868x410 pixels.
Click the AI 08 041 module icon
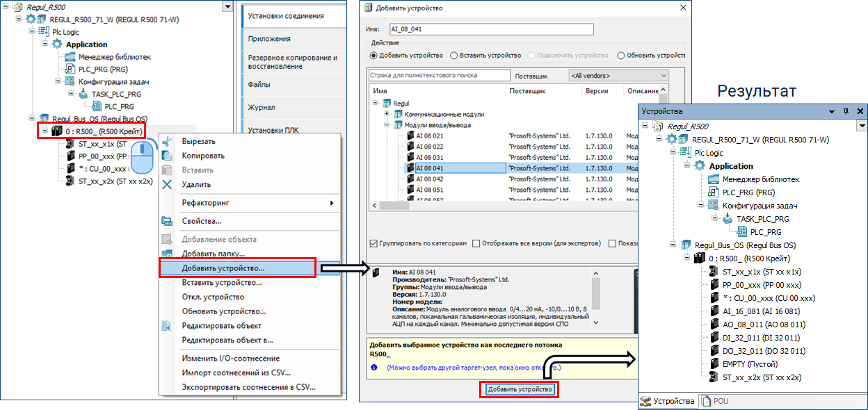410,168
